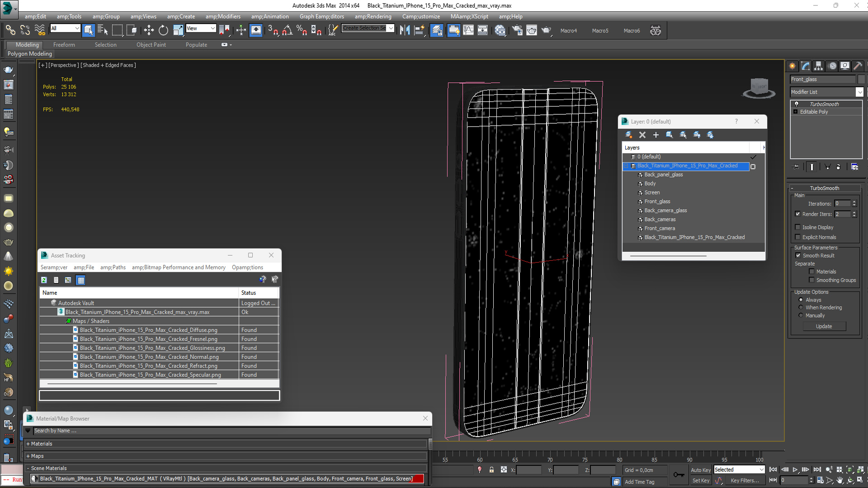Click the Rendered Frame Window icon
The height and width of the screenshot is (488, 868).
coord(532,30)
